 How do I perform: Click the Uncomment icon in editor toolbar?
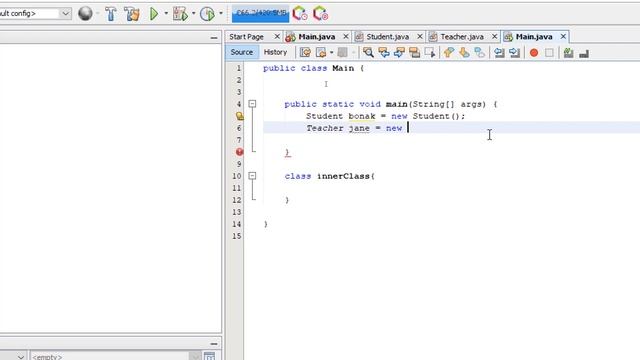[584, 53]
